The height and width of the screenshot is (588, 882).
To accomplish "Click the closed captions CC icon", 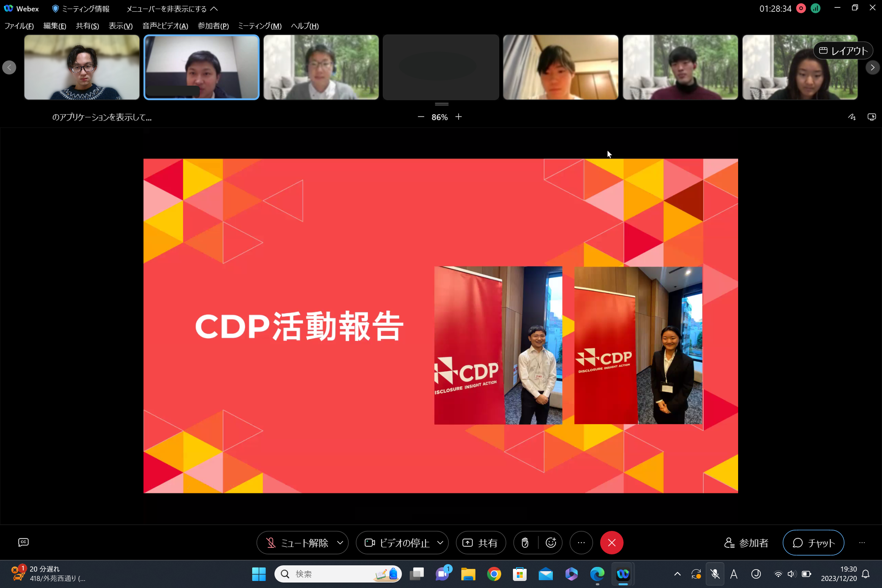I will pyautogui.click(x=23, y=542).
